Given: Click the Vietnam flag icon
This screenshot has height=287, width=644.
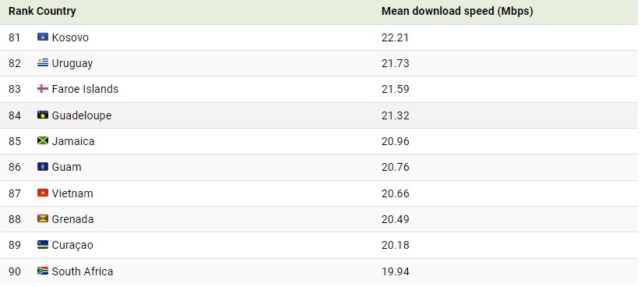Looking at the screenshot, I should pyautogui.click(x=43, y=193).
